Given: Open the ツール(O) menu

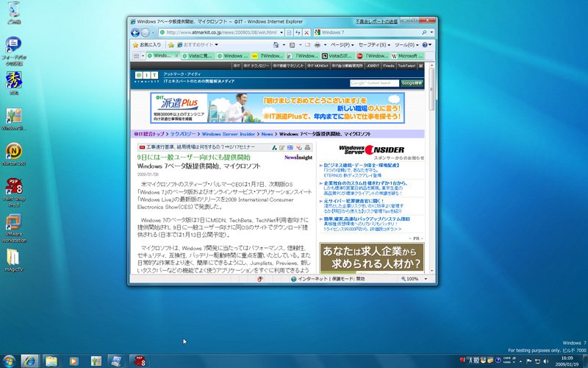Looking at the screenshot, I should pyautogui.click(x=406, y=45).
